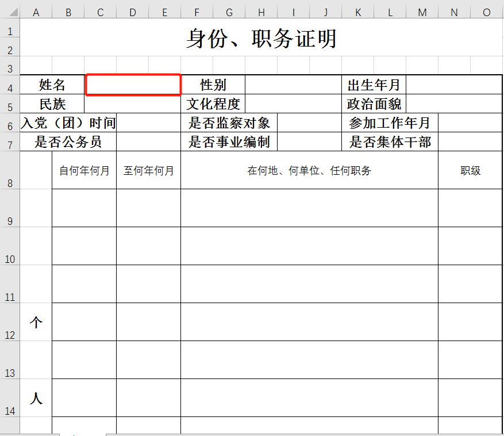Select the 政治面貌 label cell
This screenshot has height=436, width=504.
point(374,104)
